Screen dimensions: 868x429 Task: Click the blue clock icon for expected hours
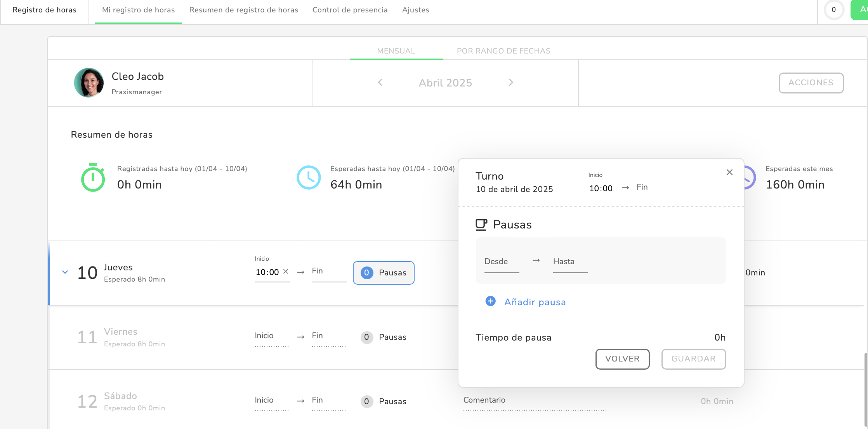[x=309, y=178]
